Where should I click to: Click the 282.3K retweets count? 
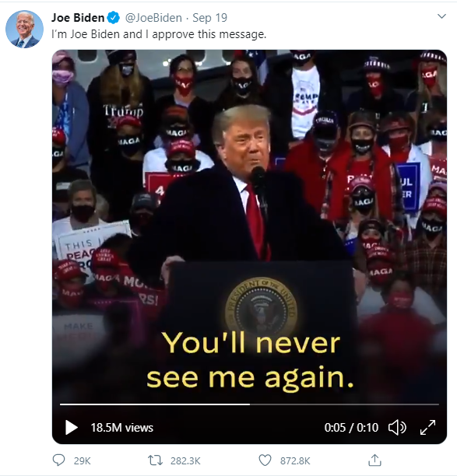click(185, 460)
